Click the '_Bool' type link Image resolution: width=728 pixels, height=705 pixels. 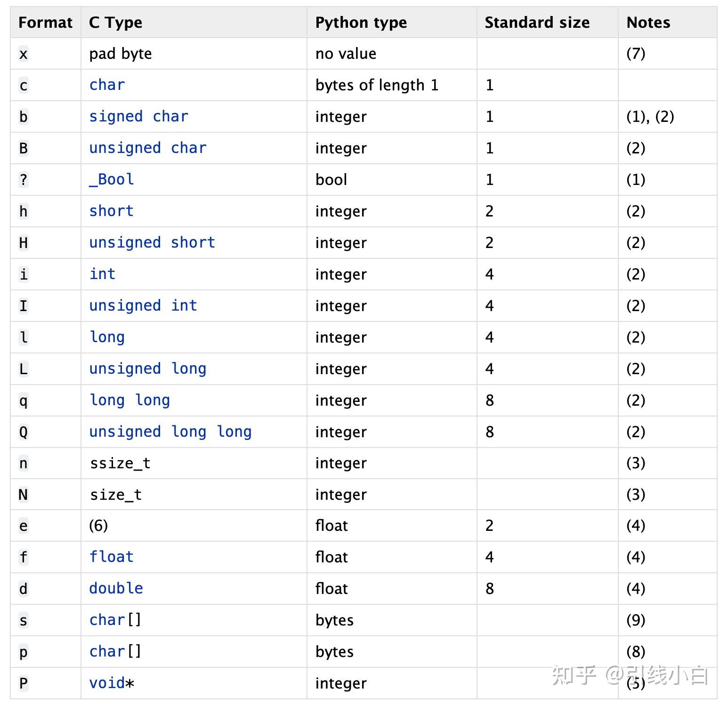[x=112, y=179]
